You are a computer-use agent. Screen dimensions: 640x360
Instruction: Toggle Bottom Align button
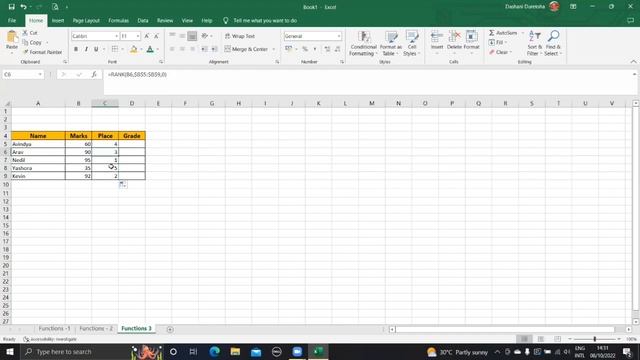(192, 36)
